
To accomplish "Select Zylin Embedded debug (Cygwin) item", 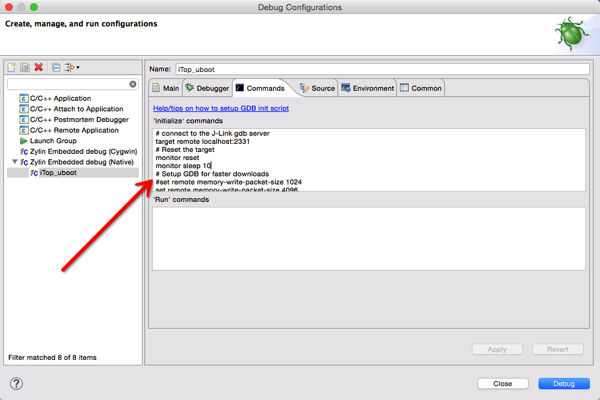I will [x=83, y=152].
